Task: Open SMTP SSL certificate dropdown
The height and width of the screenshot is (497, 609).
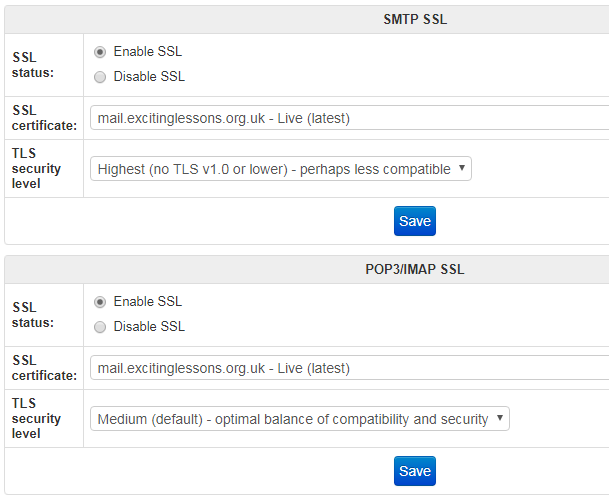Action: coord(350,118)
